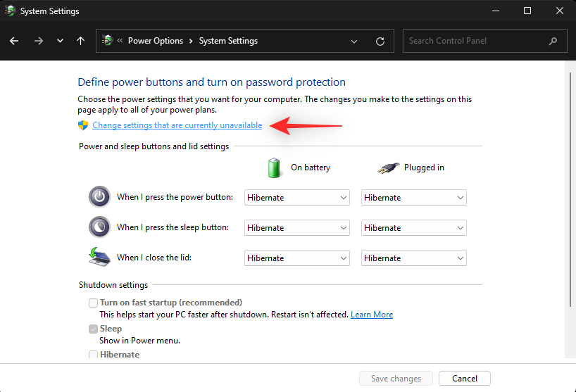
Task: Click the plug icon beside Plugged in
Action: pyautogui.click(x=389, y=168)
